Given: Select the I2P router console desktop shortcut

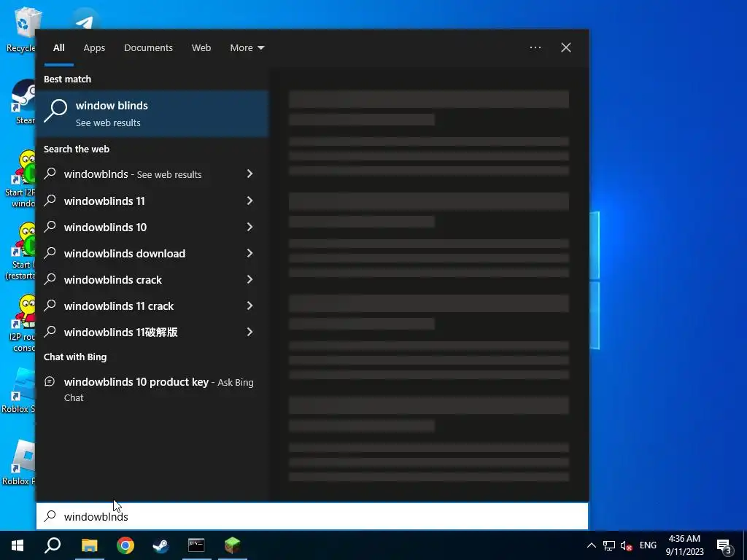Looking at the screenshot, I should 22,324.
